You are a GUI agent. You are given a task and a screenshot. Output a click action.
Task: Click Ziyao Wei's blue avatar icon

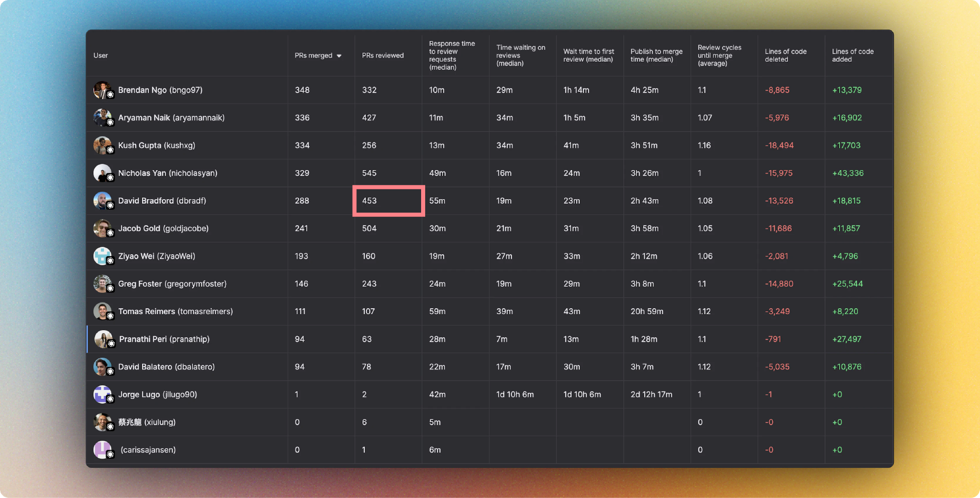(103, 256)
